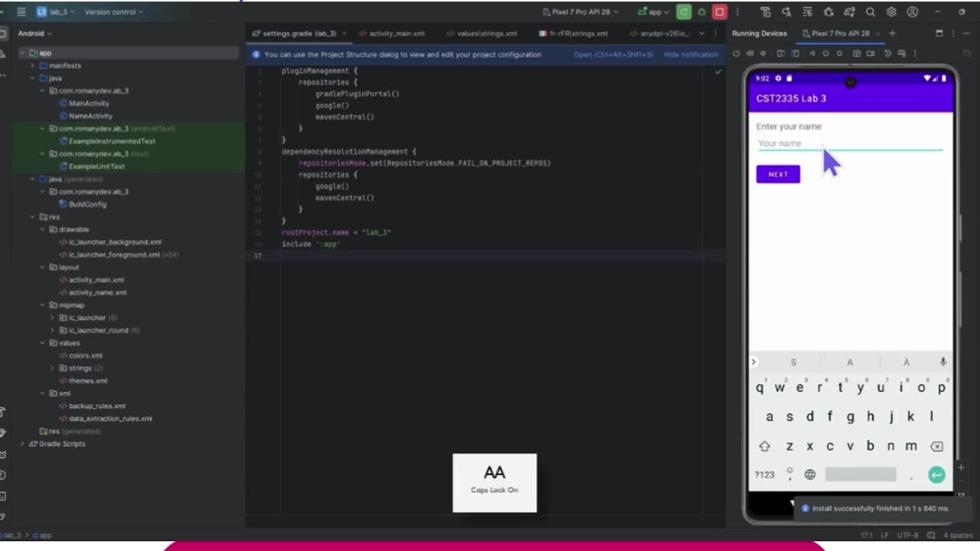The width and height of the screenshot is (980, 551).
Task: Switch to values\strings.xml editor tab
Action: click(x=481, y=34)
